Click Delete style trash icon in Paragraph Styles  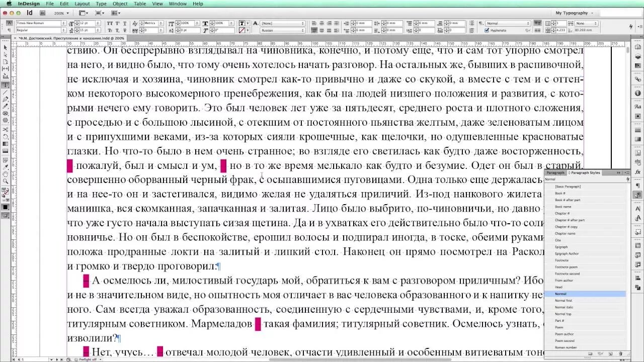[620, 353]
